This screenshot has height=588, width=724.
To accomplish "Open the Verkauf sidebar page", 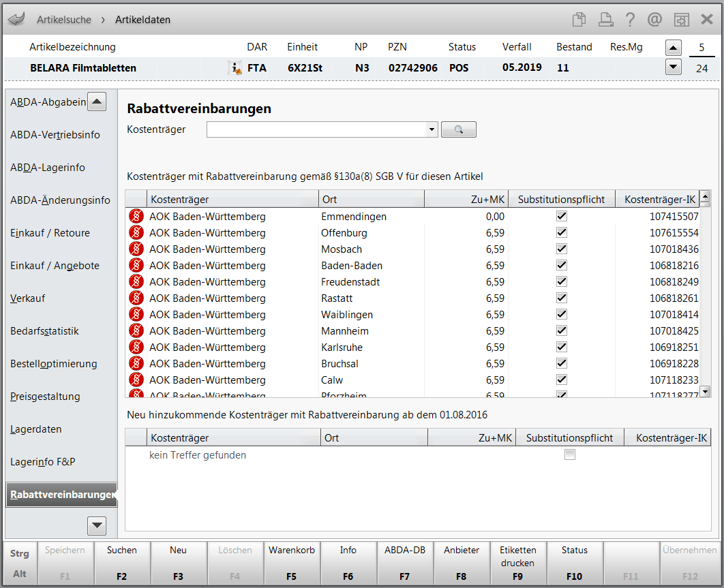I will click(28, 298).
